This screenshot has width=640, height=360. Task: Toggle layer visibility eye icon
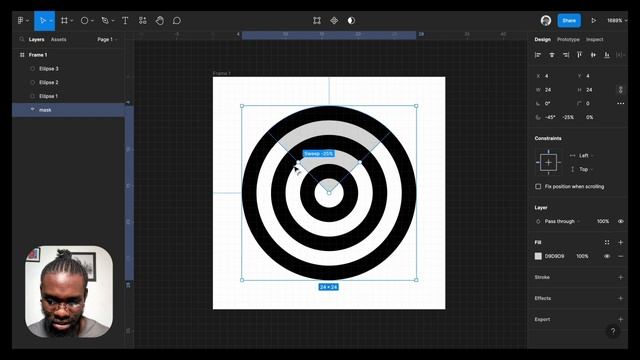[620, 221]
